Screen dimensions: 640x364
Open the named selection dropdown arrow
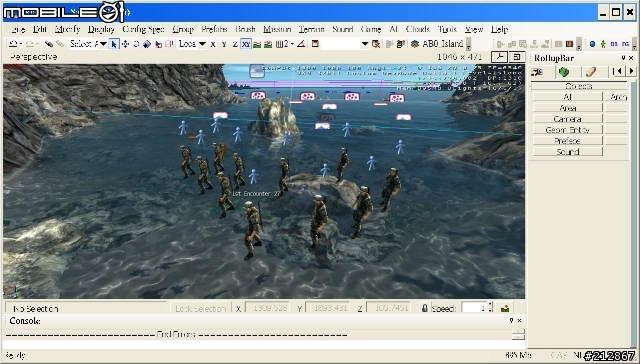click(365, 44)
